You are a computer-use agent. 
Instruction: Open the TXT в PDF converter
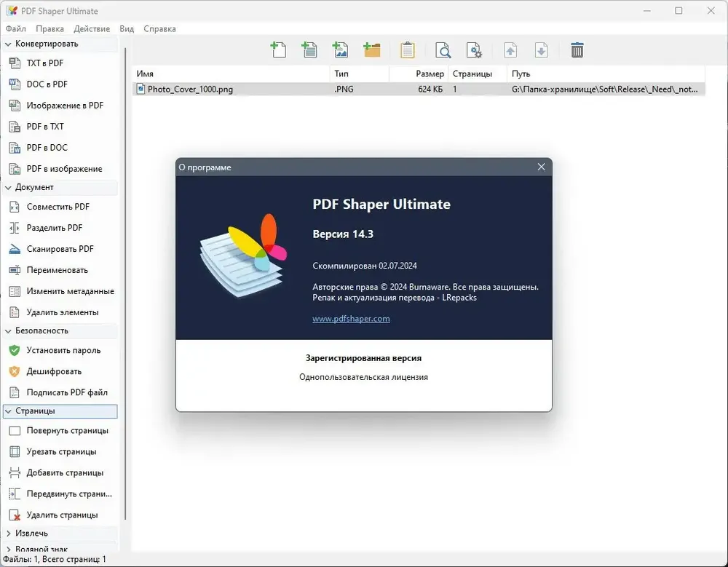click(44, 63)
